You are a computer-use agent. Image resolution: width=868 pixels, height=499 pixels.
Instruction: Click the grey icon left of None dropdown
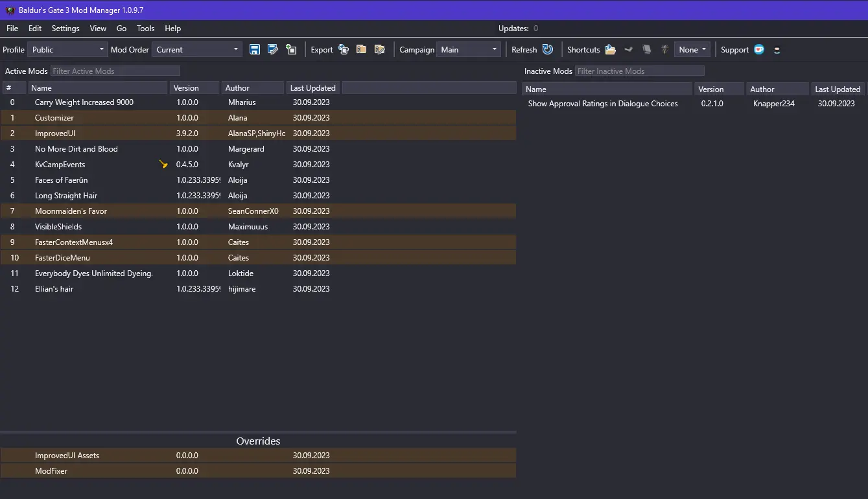tap(664, 49)
